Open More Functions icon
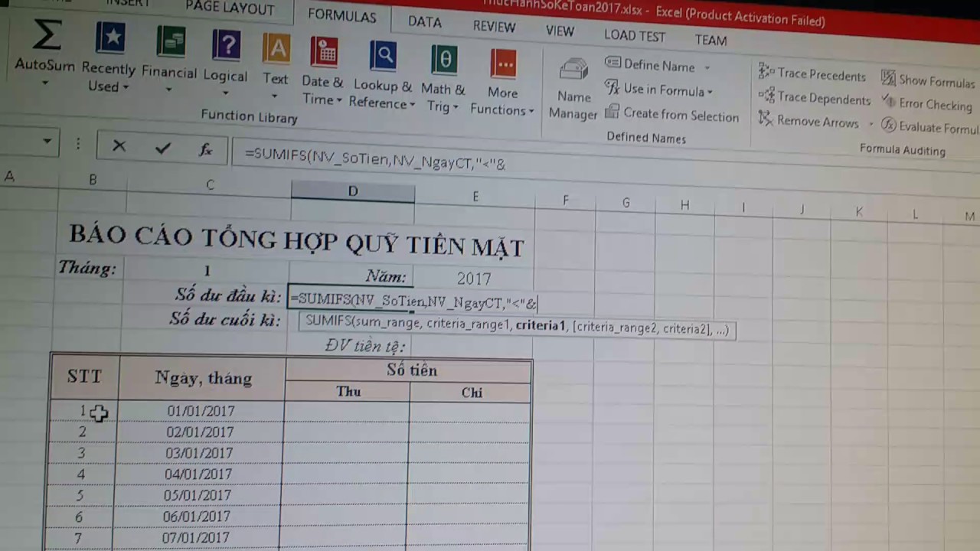Viewport: 980px width, 551px height. pos(504,64)
